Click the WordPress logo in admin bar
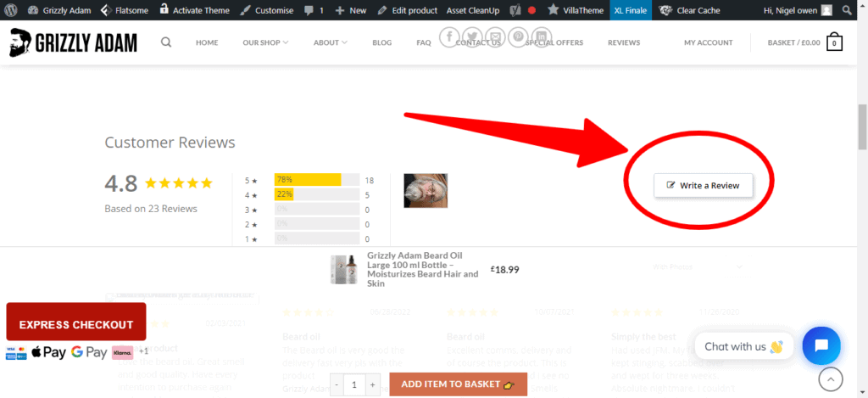Screen dimensions: 868x398 pos(12,10)
